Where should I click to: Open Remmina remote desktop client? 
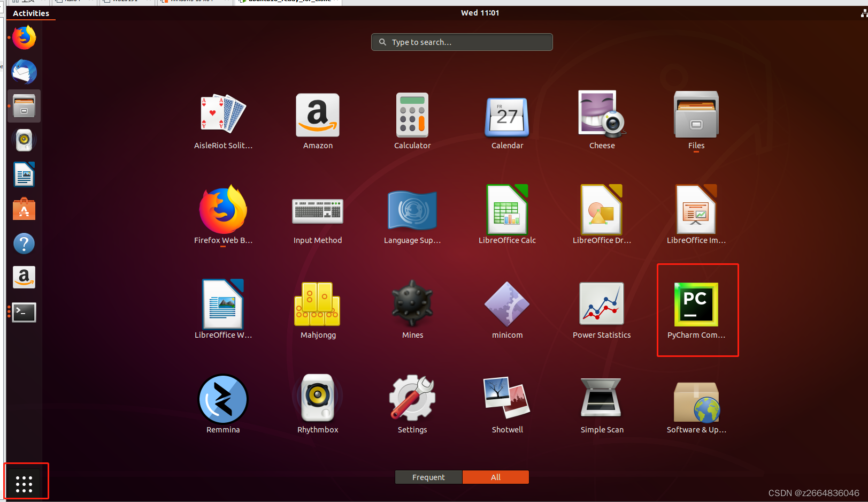pos(223,405)
